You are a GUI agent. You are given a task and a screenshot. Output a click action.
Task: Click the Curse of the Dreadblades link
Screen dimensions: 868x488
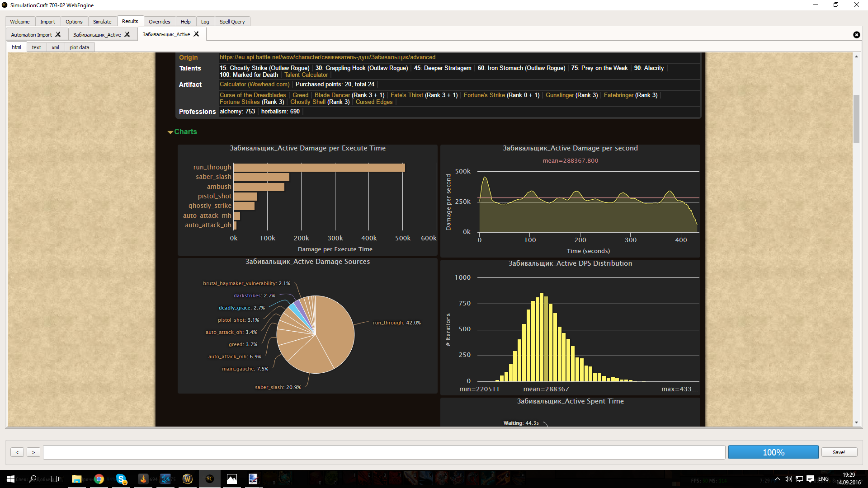[253, 95]
